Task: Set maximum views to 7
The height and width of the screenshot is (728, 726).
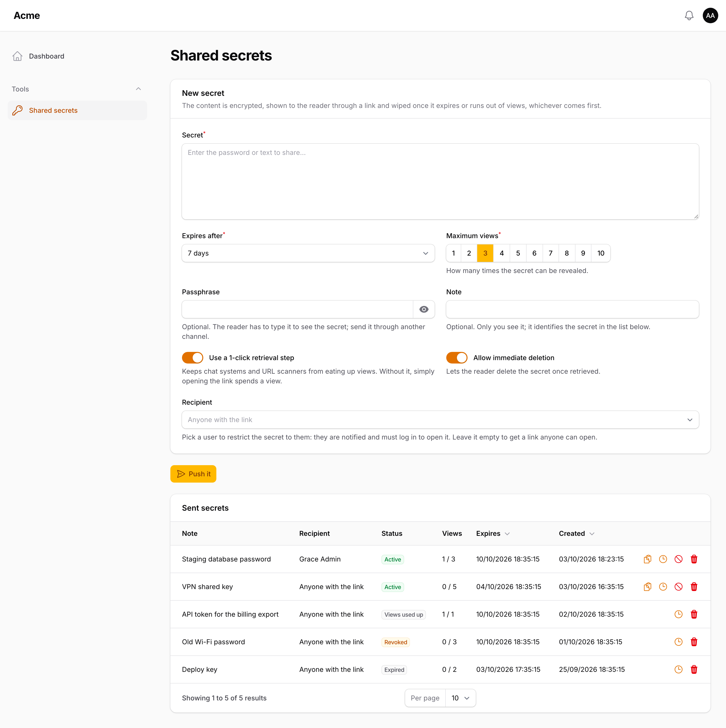Action: [551, 253]
